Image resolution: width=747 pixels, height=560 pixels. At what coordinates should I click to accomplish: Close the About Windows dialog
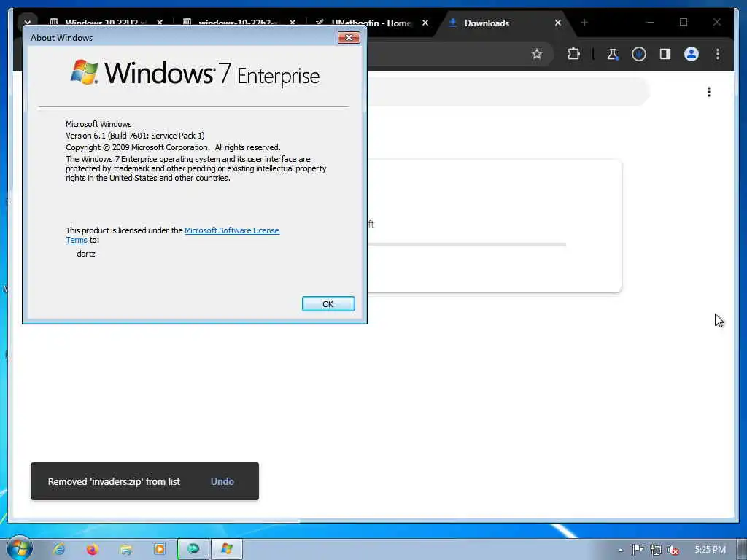click(x=349, y=38)
